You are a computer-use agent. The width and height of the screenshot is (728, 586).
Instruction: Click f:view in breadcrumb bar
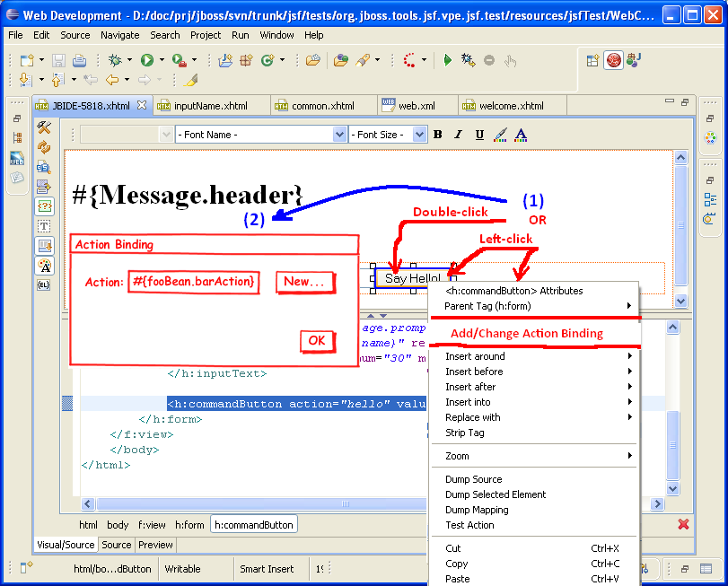pyautogui.click(x=152, y=525)
